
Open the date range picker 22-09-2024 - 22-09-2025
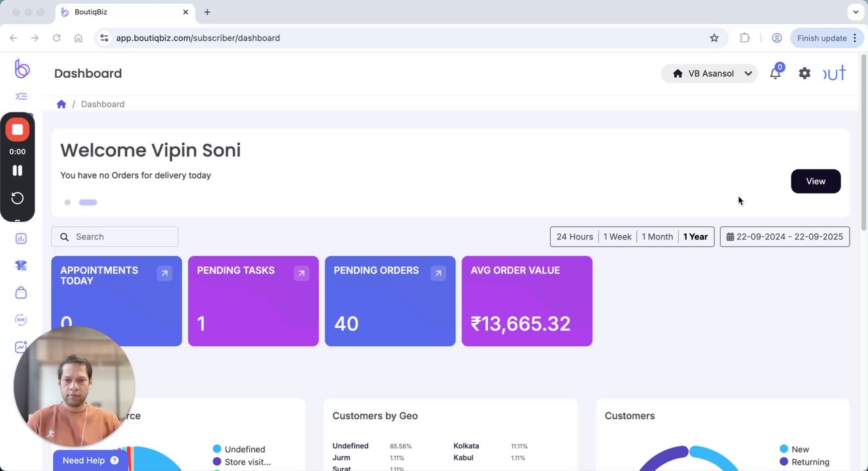coord(784,237)
